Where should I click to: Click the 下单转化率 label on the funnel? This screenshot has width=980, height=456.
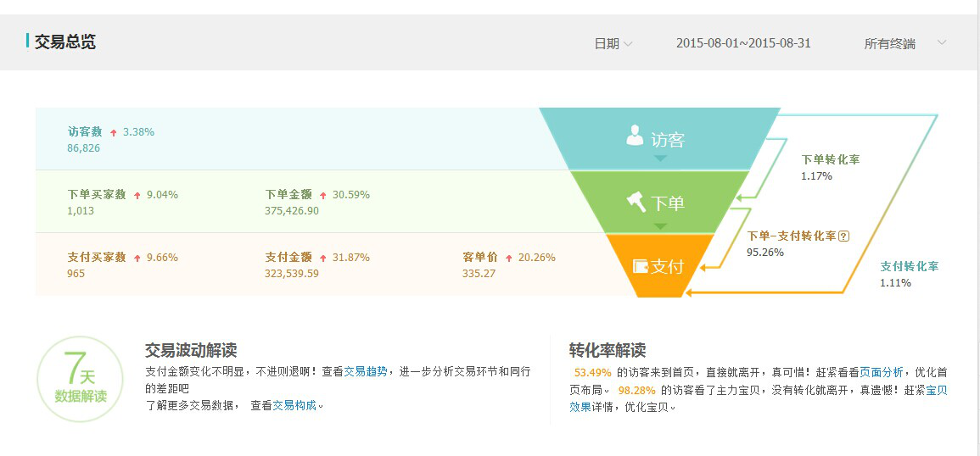[x=830, y=159]
